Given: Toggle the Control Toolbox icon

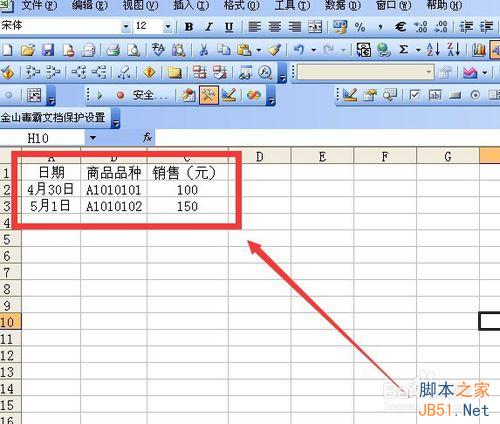Looking at the screenshot, I should point(208,95).
